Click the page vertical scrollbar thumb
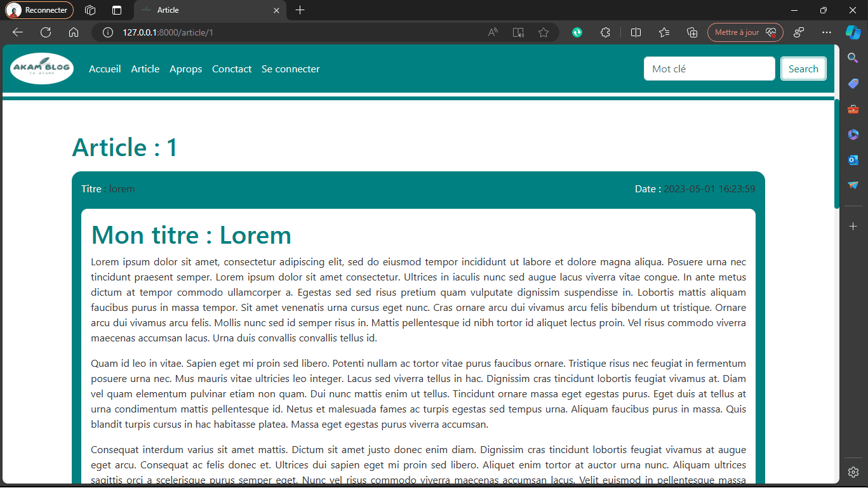Screen dimensions: 868x488 (837, 154)
